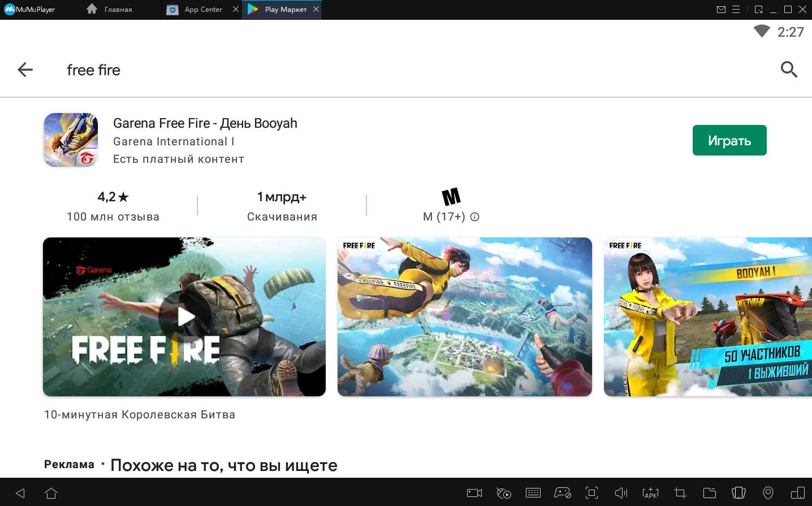Open the keyboard mapping icon

[x=533, y=493]
